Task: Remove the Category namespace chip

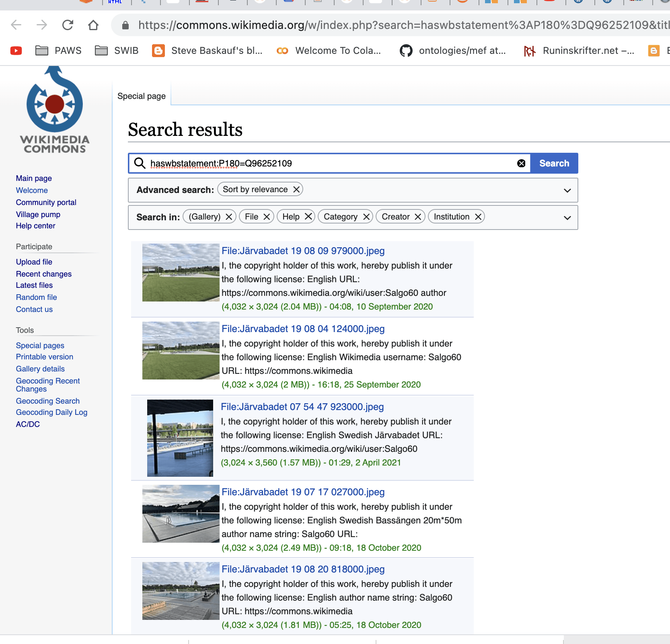Action: [x=366, y=217]
